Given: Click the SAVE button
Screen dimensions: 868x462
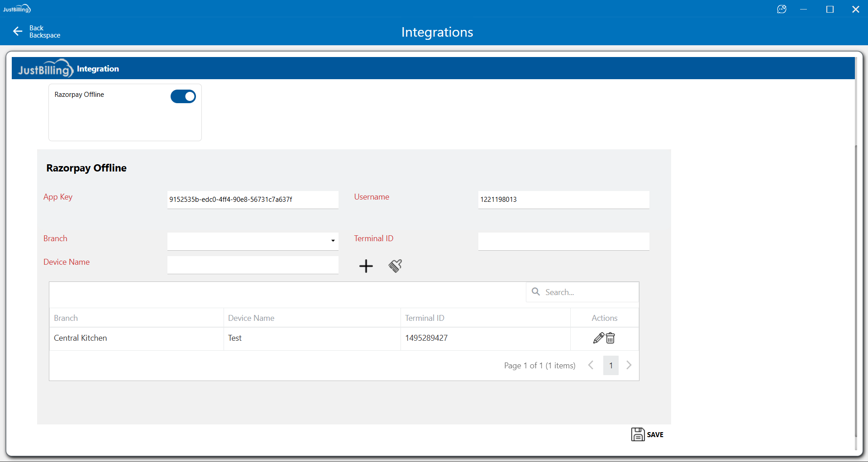Looking at the screenshot, I should click(648, 434).
